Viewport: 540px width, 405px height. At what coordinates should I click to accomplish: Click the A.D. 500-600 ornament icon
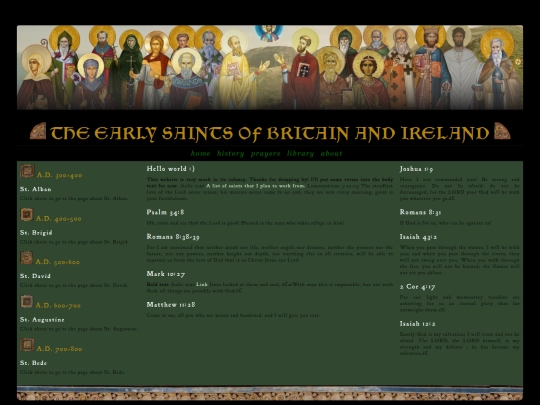[26, 258]
